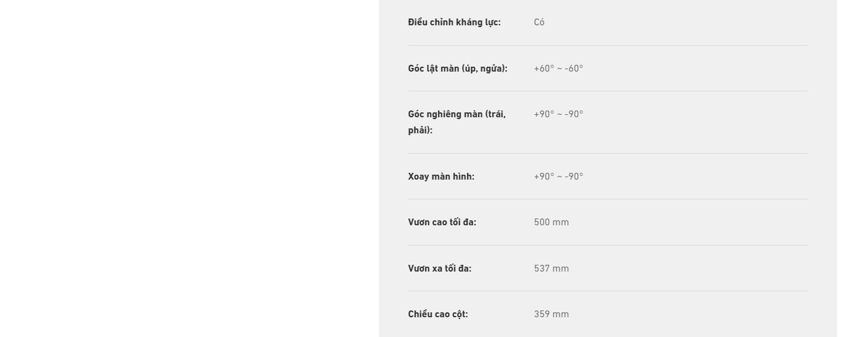Click the 'mm' unit after 537
The width and height of the screenshot is (868, 337).
point(561,268)
